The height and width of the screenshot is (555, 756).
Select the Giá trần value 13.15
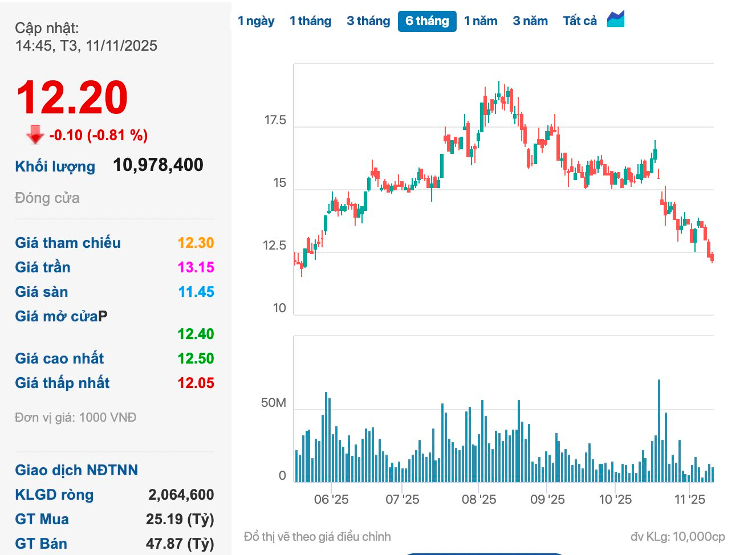point(196,267)
